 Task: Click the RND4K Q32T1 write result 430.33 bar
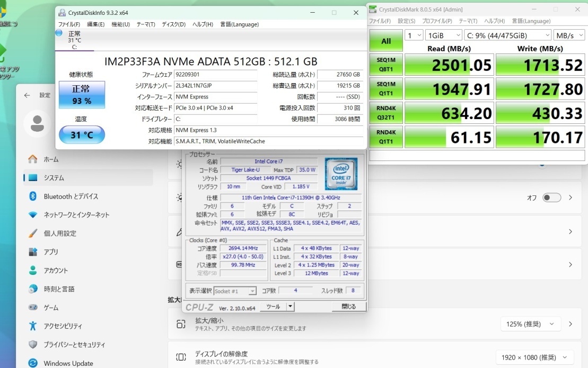pos(540,113)
